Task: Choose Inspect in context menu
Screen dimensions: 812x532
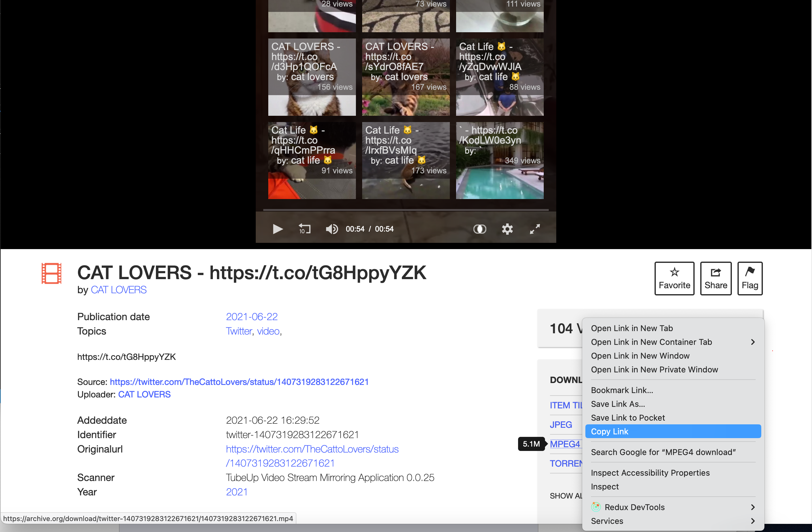Action: pyautogui.click(x=673, y=486)
